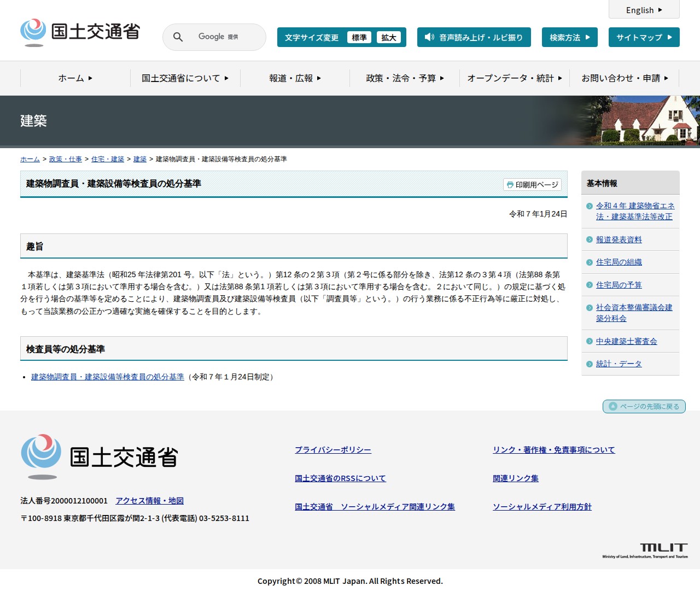Expand the 報道・広報 menu
The height and width of the screenshot is (597, 700).
pos(295,78)
